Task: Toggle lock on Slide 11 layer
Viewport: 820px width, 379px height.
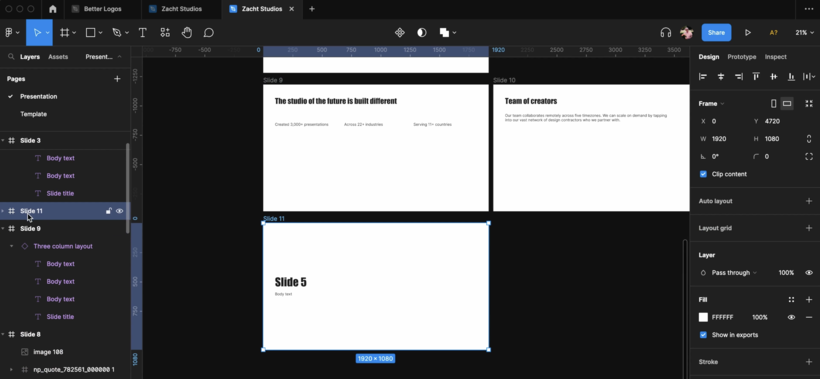Action: (108, 211)
